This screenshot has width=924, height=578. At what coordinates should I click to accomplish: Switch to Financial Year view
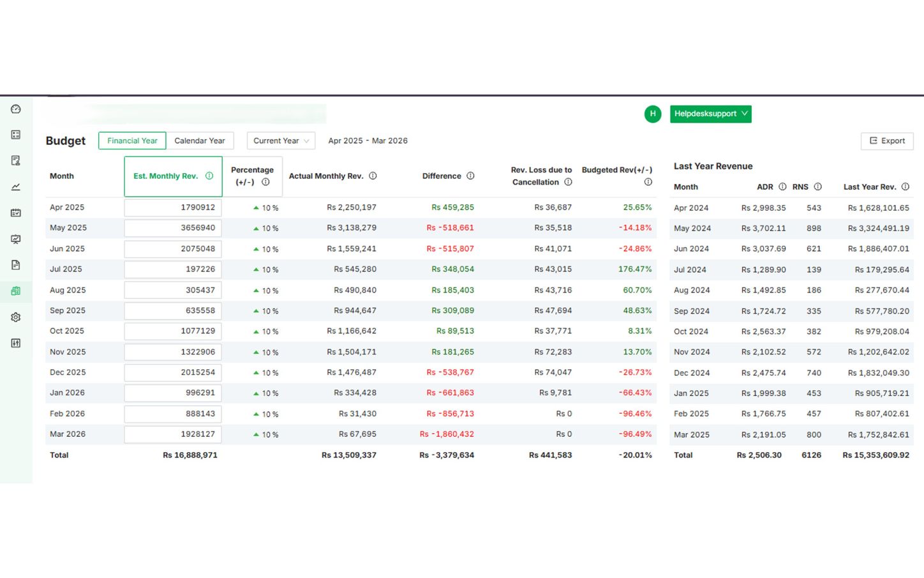coord(132,141)
